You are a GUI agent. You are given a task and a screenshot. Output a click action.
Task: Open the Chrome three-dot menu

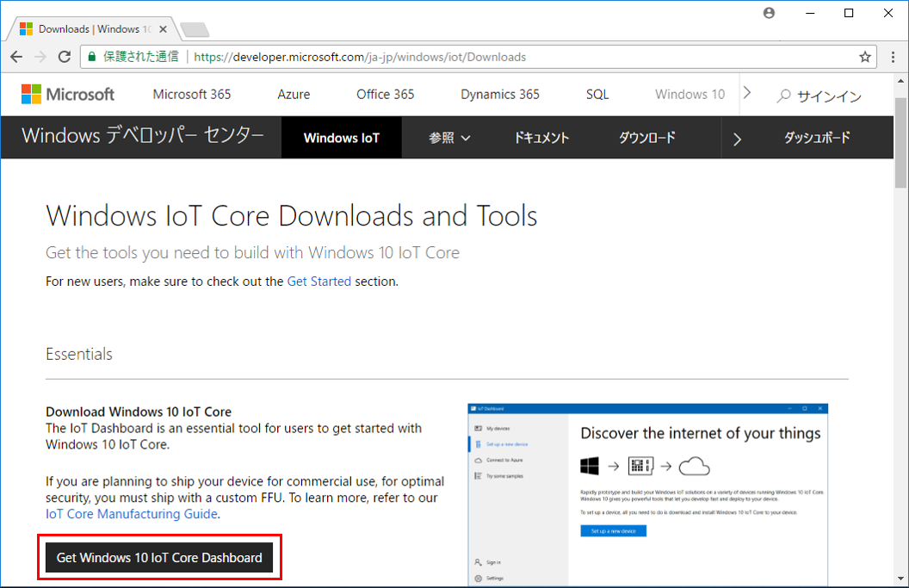pyautogui.click(x=893, y=57)
